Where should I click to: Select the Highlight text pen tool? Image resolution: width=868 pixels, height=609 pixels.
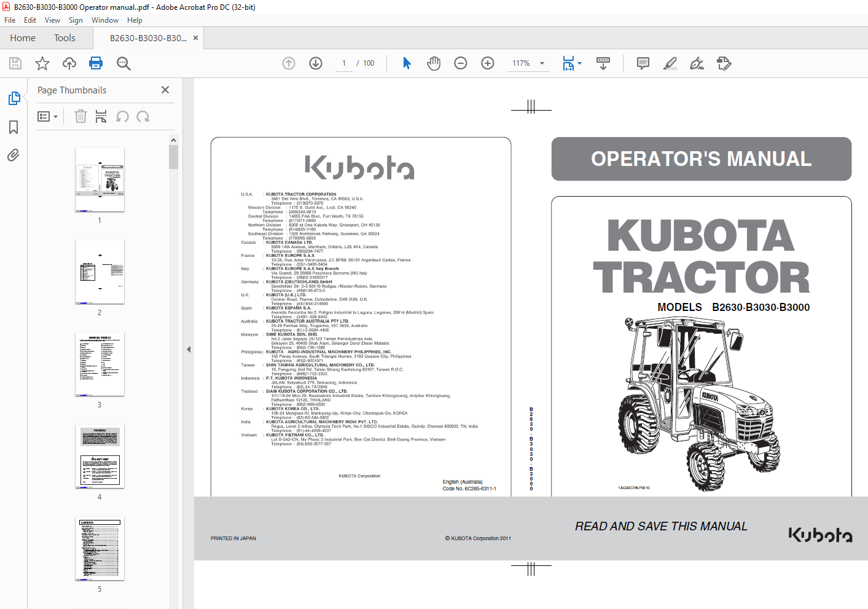click(670, 63)
